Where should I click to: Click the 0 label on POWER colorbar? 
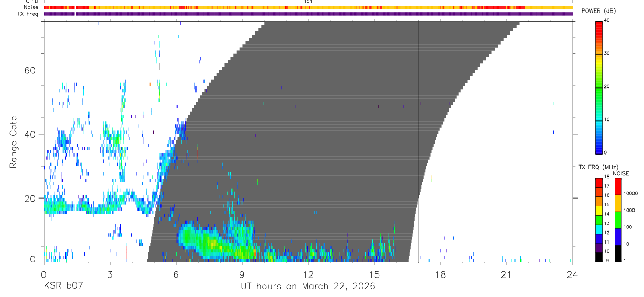(x=606, y=152)
